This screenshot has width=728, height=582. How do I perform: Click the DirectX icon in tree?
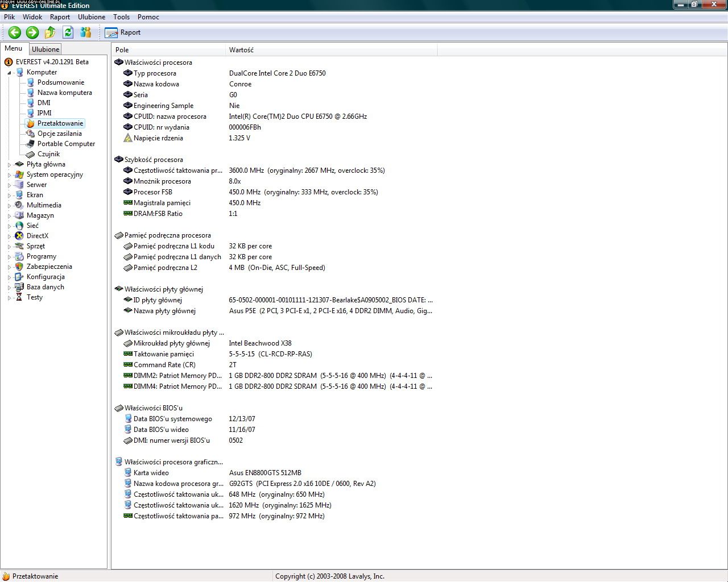pos(19,236)
